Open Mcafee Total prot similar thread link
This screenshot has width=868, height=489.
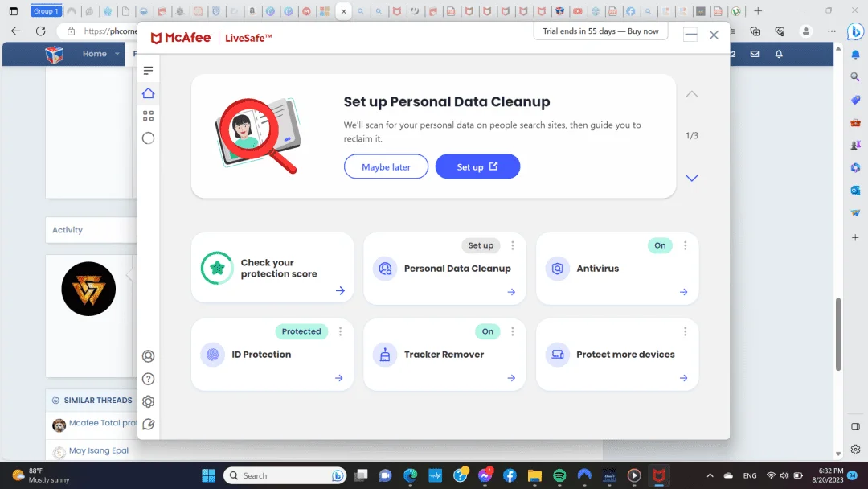(x=103, y=423)
